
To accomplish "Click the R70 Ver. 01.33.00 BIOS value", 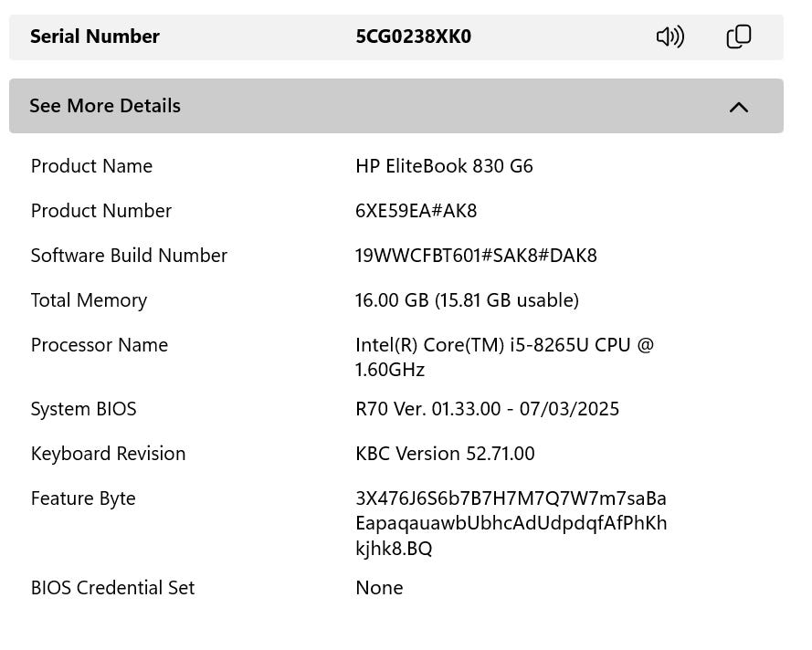I will point(487,409).
